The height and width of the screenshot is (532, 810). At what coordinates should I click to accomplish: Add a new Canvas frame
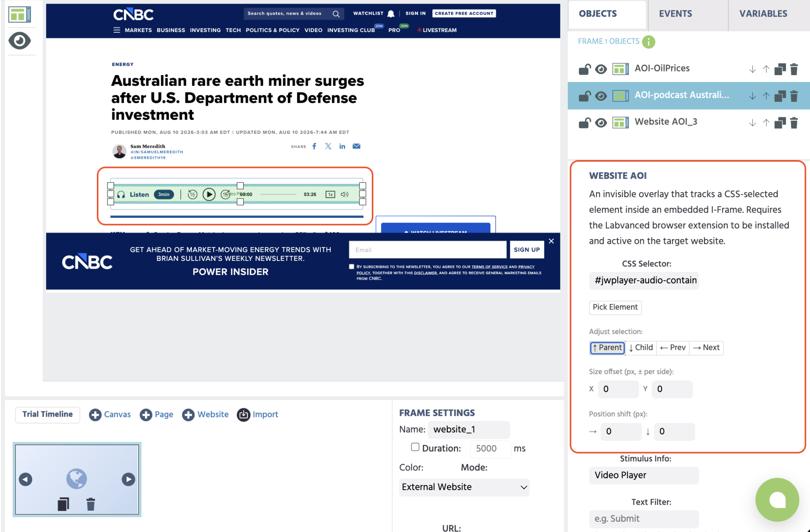110,415
